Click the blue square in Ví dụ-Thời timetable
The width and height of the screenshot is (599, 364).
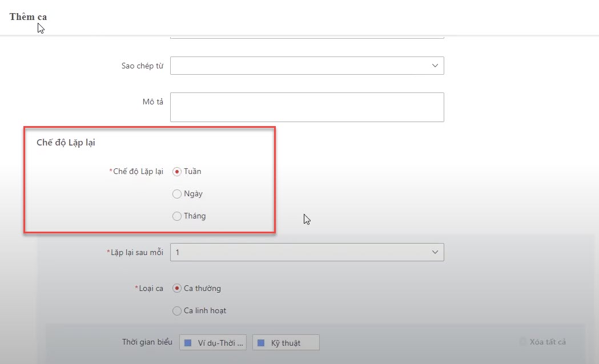point(188,343)
